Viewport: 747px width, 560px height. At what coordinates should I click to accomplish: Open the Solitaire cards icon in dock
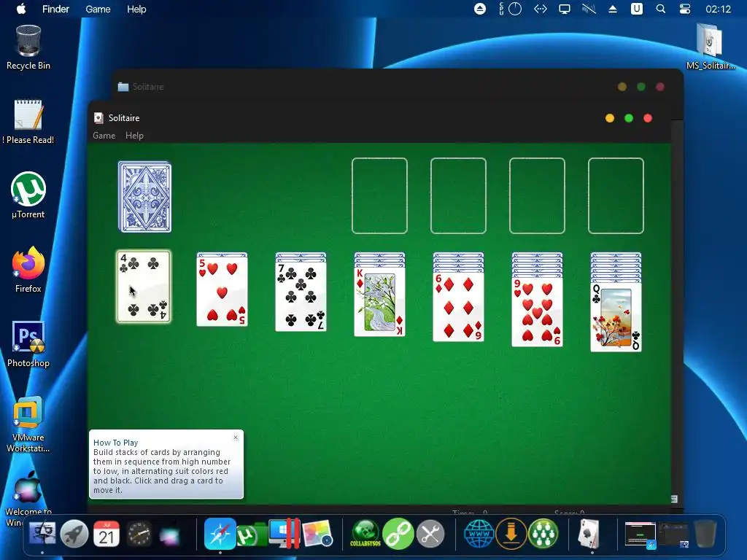(589, 534)
